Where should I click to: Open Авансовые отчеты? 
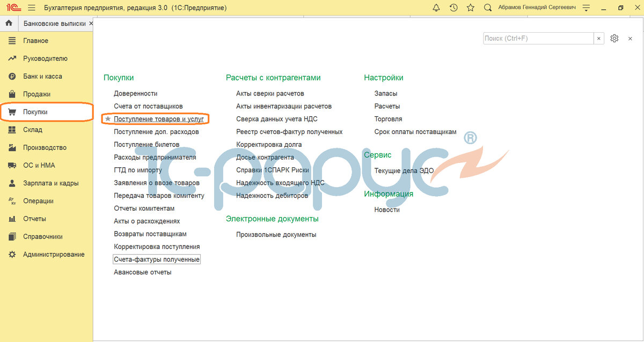[x=143, y=272]
